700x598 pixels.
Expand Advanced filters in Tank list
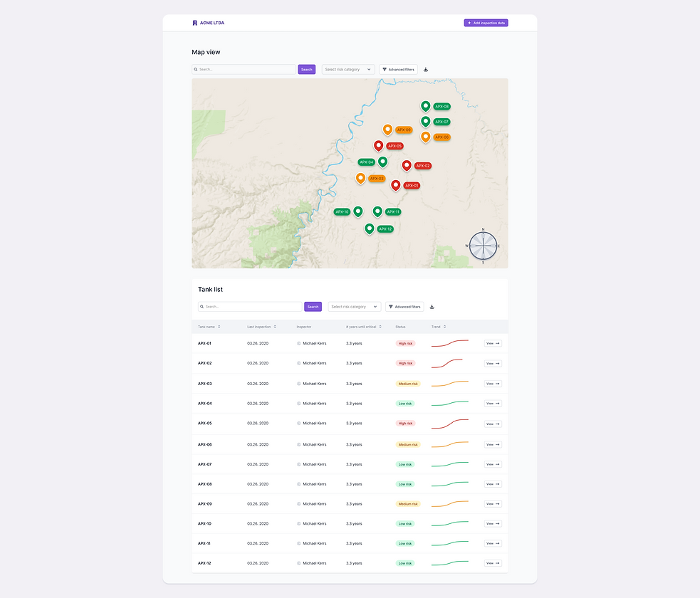(404, 306)
